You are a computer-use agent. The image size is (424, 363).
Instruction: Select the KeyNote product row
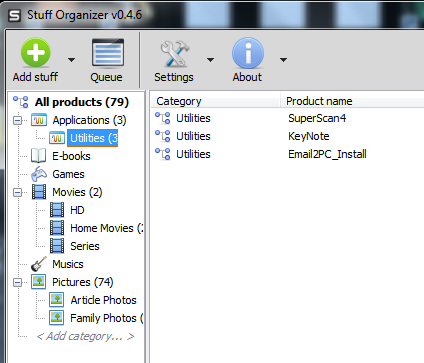point(288,136)
